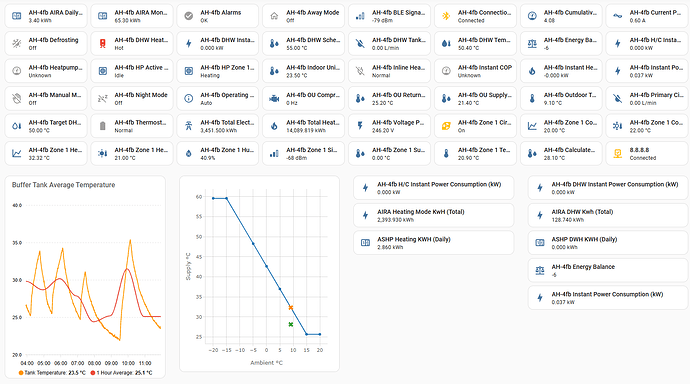Click the Defrosting snowflake-off icon
Image resolution: width=690 pixels, height=384 pixels.
(17, 43)
